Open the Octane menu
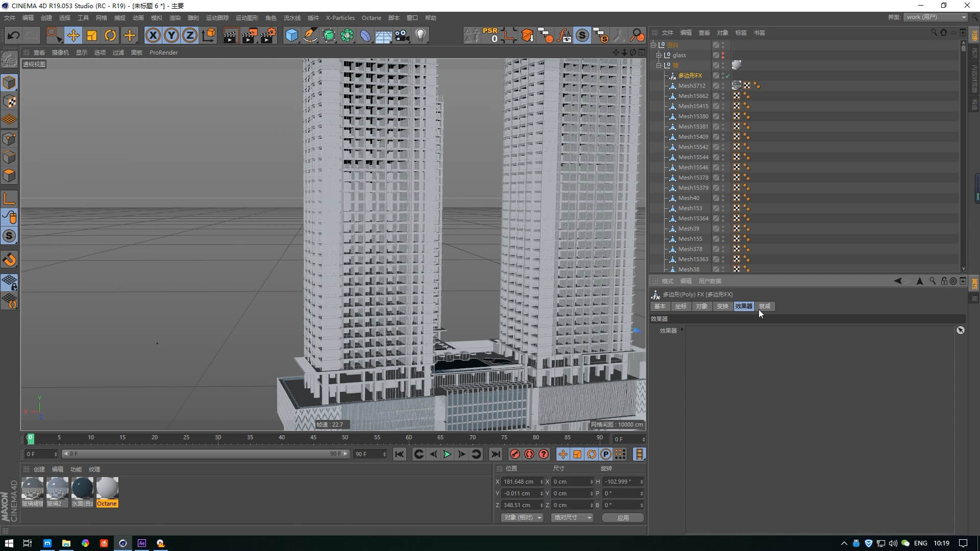This screenshot has height=551, width=980. click(x=371, y=18)
